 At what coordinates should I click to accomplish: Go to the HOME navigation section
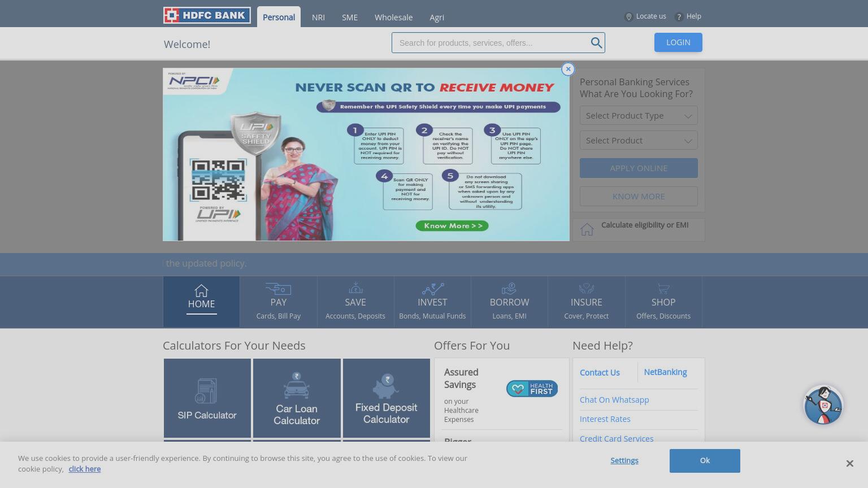click(x=201, y=302)
